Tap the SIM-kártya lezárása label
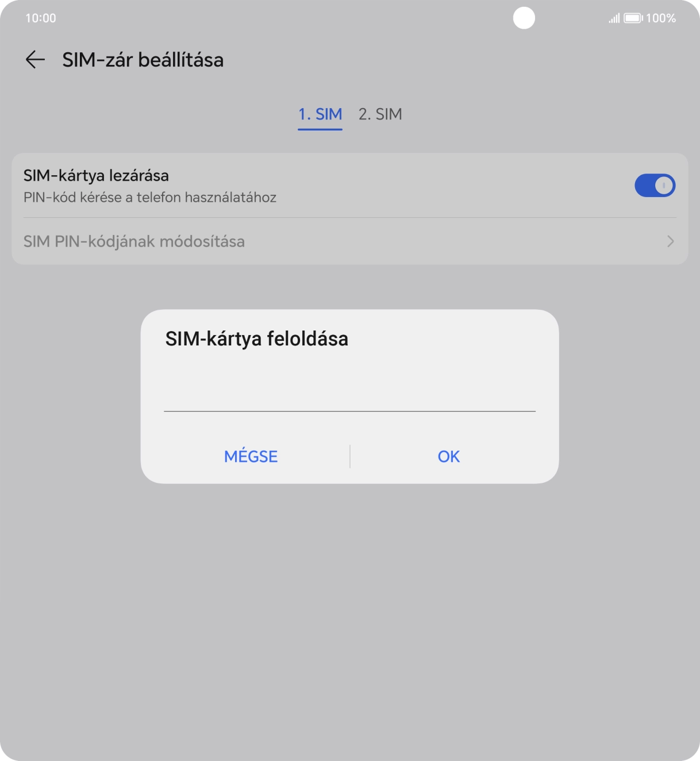Image resolution: width=700 pixels, height=761 pixels. click(x=96, y=175)
